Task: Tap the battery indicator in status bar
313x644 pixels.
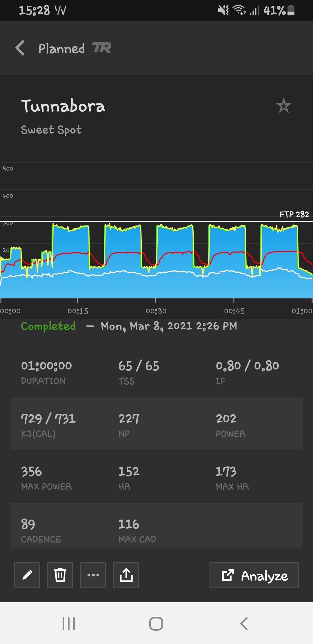Action: (x=291, y=10)
